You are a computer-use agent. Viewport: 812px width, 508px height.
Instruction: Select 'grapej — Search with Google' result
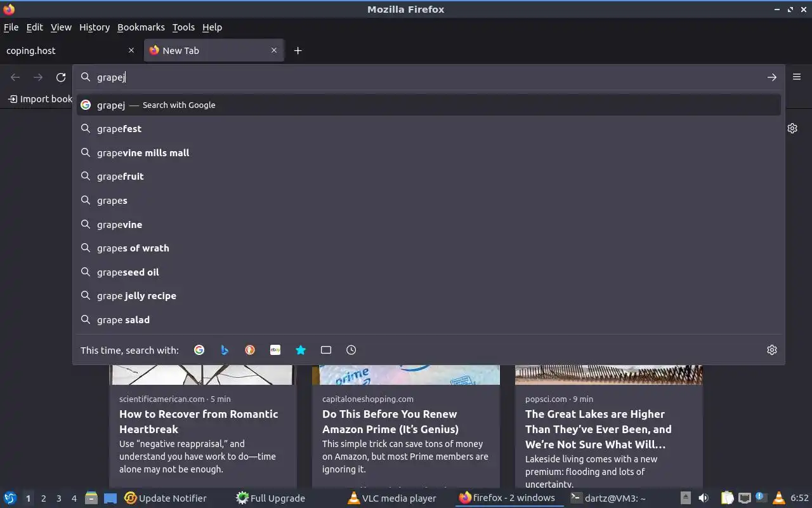(x=429, y=105)
